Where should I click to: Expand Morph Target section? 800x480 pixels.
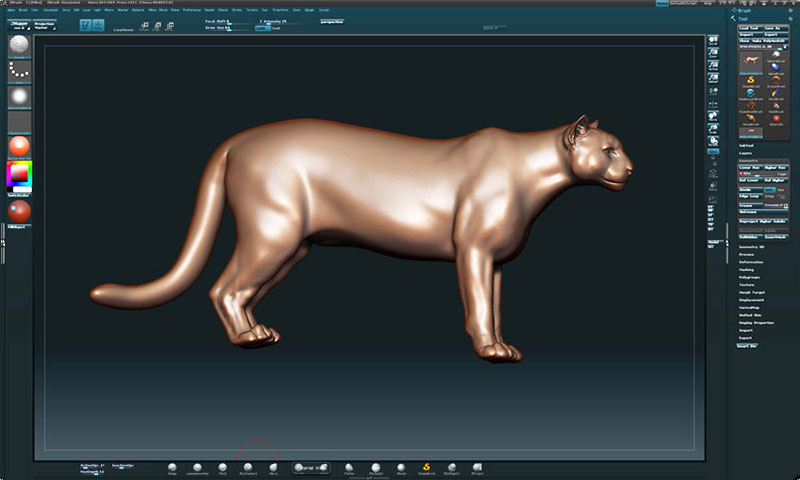(x=752, y=292)
